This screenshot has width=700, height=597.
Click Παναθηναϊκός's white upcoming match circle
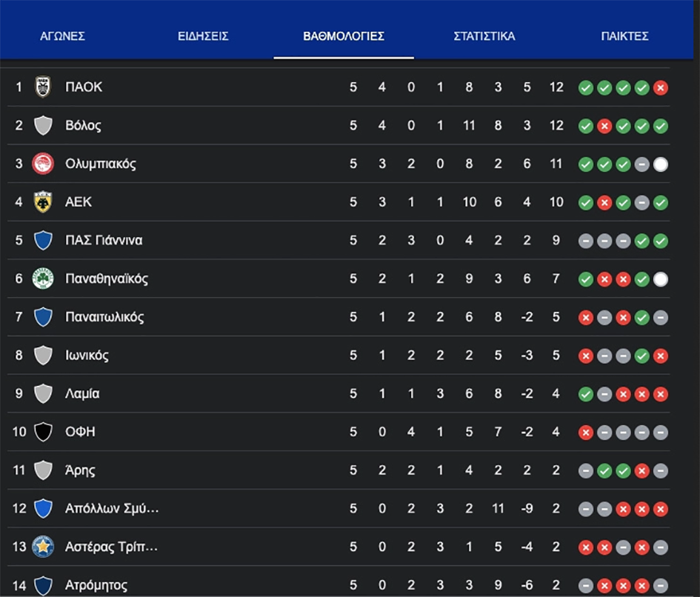pyautogui.click(x=660, y=279)
